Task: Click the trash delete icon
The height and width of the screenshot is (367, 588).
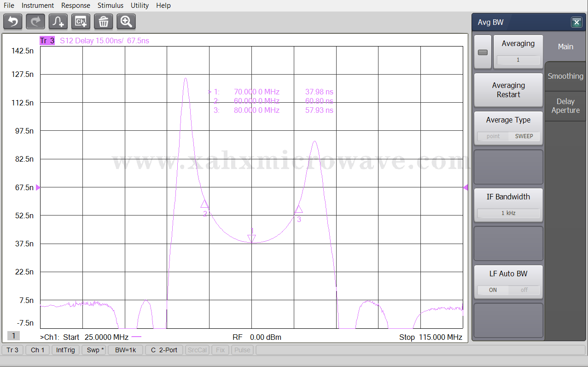Action: click(x=103, y=21)
